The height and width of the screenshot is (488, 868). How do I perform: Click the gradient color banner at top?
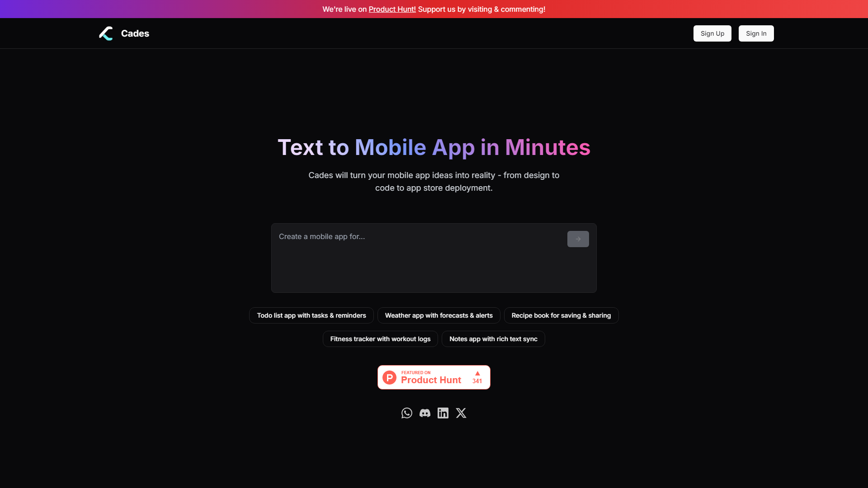coord(434,9)
